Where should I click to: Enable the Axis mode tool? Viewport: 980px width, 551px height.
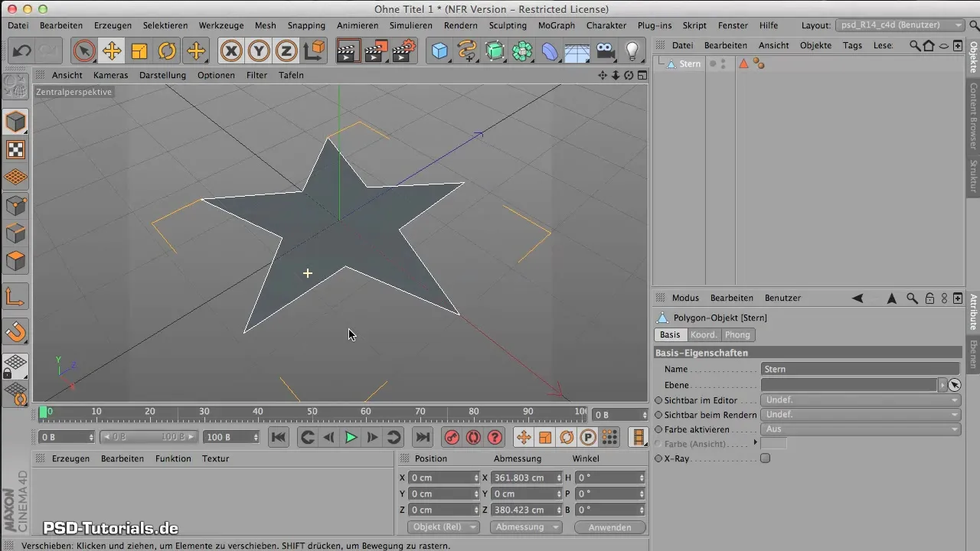click(x=15, y=296)
